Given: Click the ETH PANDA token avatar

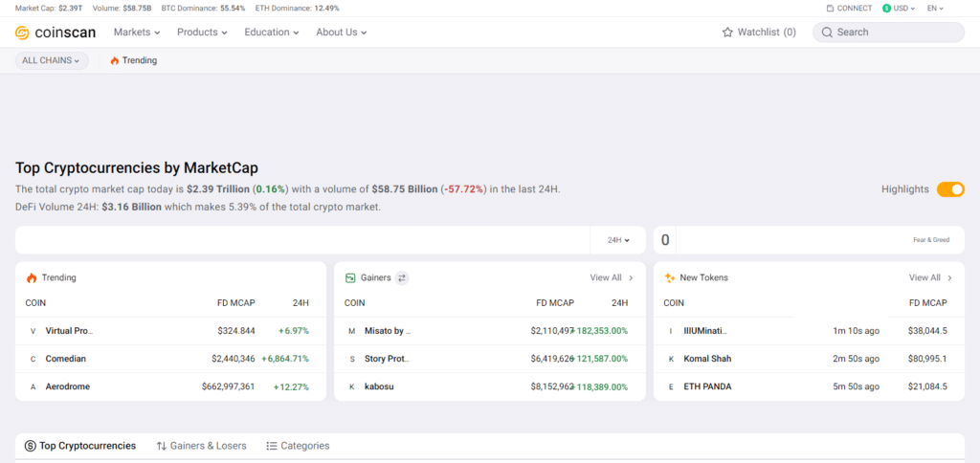Looking at the screenshot, I should point(671,386).
